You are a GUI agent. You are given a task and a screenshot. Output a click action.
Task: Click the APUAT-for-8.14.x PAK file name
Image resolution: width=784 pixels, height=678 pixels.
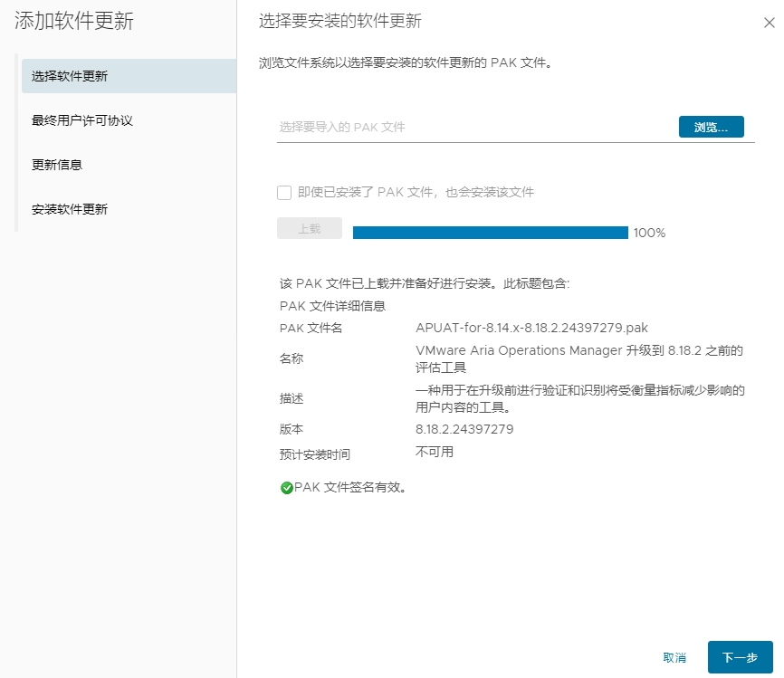click(531, 328)
